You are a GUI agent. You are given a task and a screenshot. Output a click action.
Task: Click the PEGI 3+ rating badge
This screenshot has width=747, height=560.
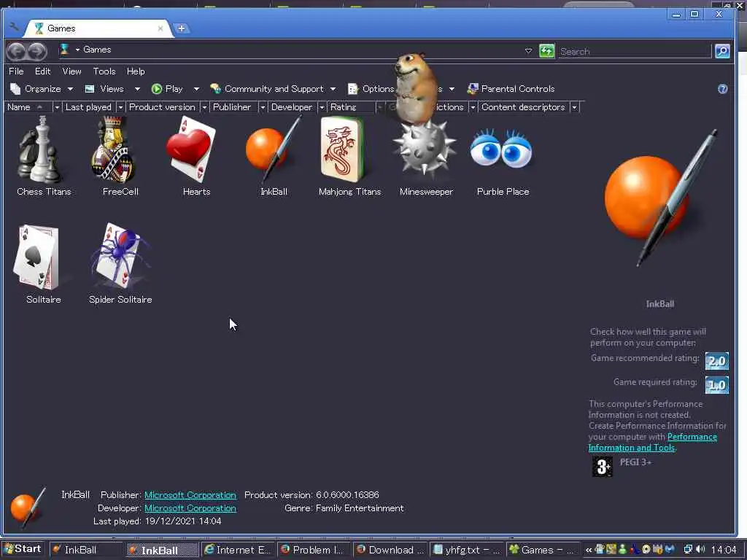tap(602, 467)
